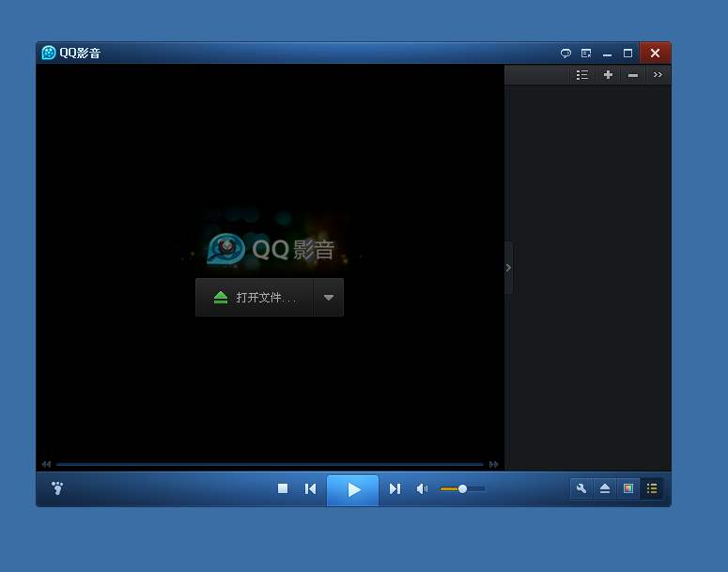The height and width of the screenshot is (572, 728).
Task: Collapse the playlist sidebar with the side arrow
Action: (x=508, y=268)
